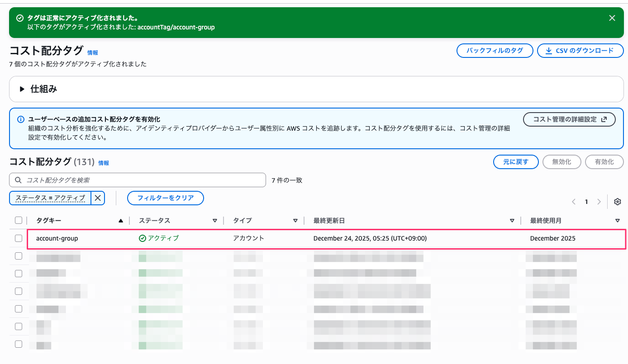Image resolution: width=628 pixels, height=364 pixels.
Task: Click the sort arrow on 最終更新日 column
Action: [512, 221]
